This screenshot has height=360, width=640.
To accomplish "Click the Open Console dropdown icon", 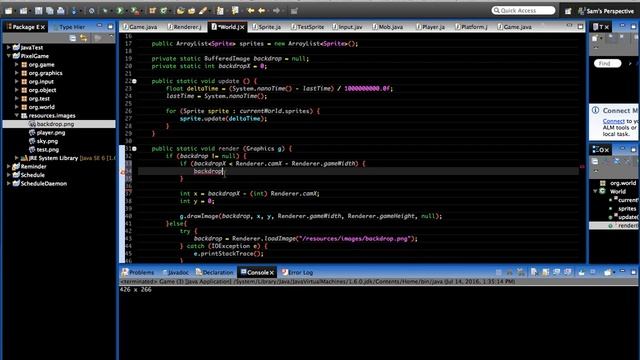I will click(x=607, y=272).
